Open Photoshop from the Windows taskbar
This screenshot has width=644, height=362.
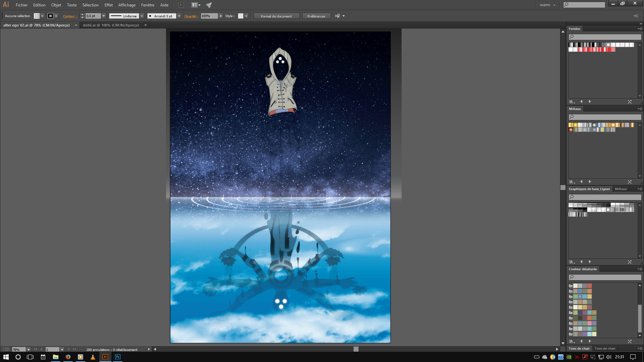[117, 357]
